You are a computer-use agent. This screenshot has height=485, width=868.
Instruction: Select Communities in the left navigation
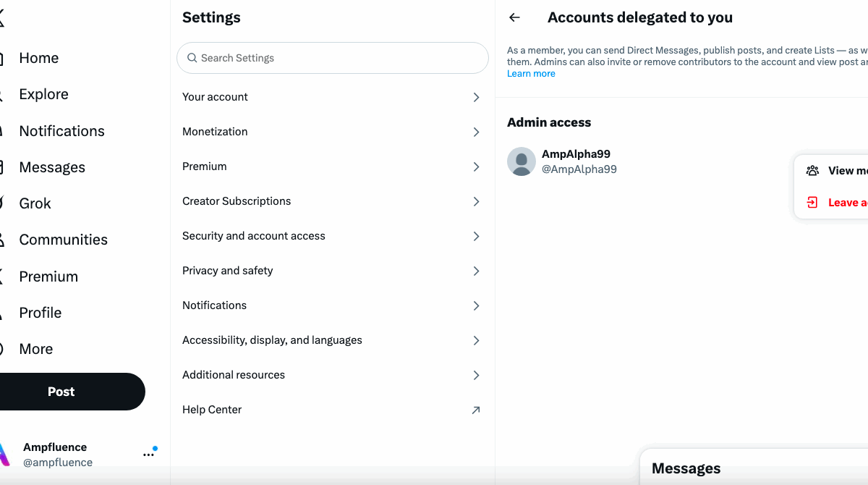click(63, 240)
